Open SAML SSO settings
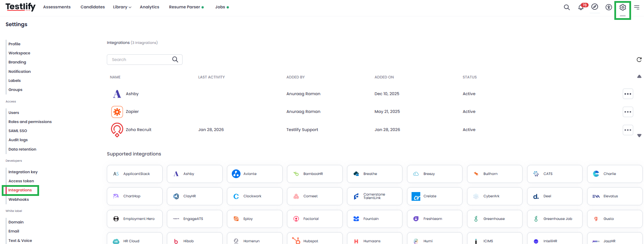 18,131
